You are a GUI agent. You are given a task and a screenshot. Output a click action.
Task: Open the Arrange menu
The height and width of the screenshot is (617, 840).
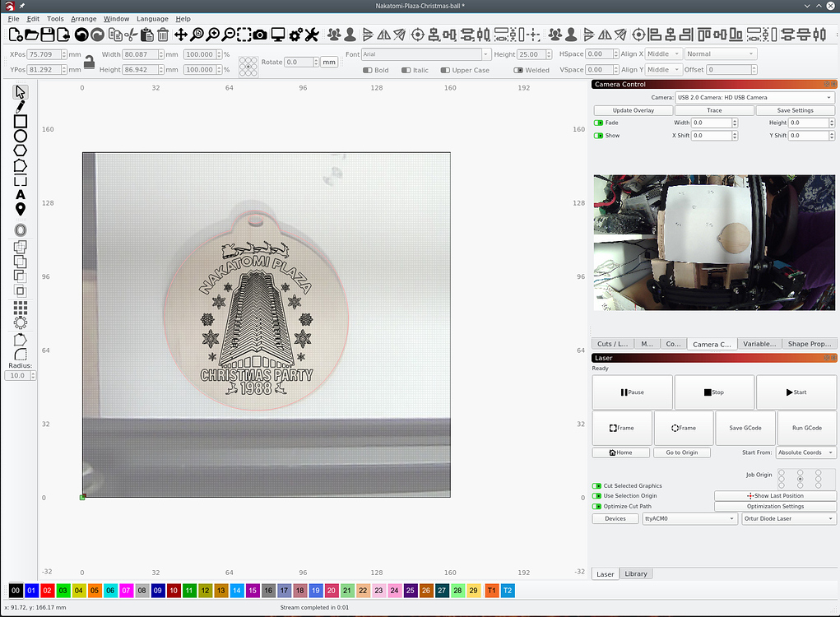[x=84, y=19]
